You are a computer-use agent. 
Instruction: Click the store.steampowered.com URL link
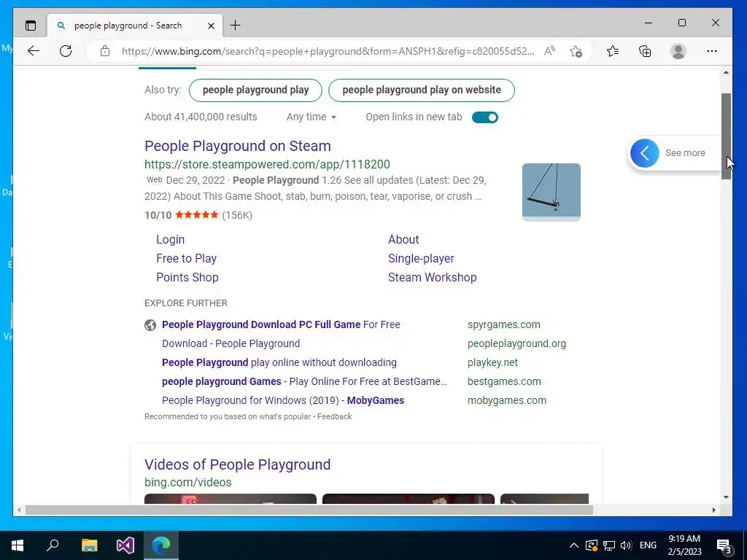coord(267,164)
